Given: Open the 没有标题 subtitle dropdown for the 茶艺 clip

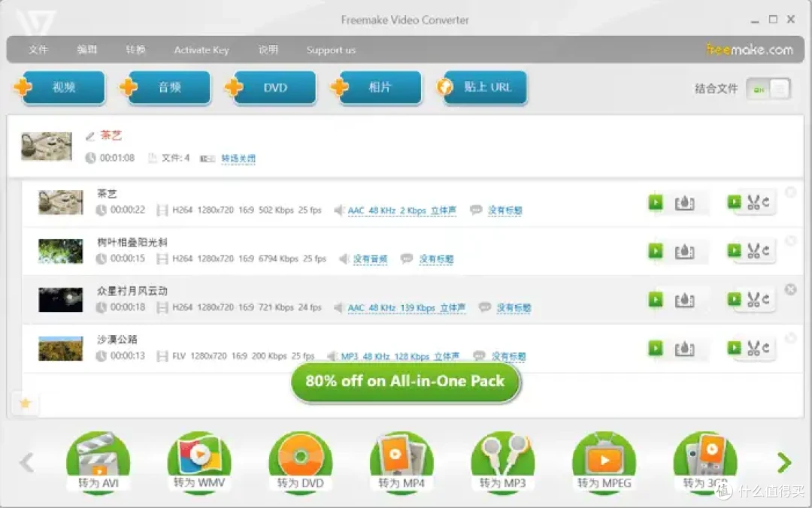Looking at the screenshot, I should (x=505, y=210).
